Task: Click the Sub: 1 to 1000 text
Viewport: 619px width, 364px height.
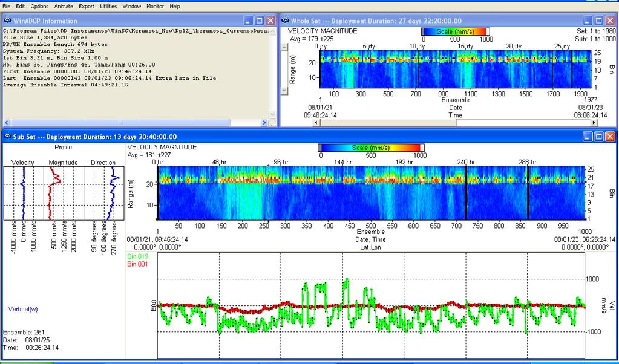Action: pyautogui.click(x=595, y=39)
